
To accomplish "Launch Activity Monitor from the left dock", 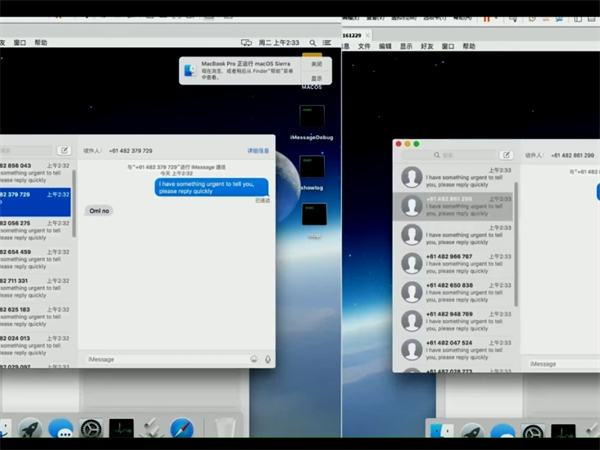I will click(121, 430).
